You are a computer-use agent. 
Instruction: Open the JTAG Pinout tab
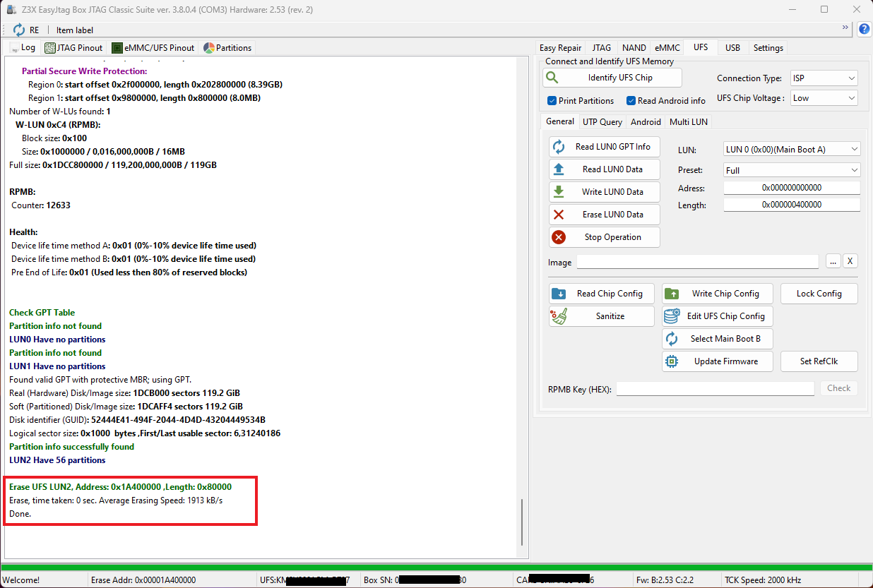click(73, 47)
